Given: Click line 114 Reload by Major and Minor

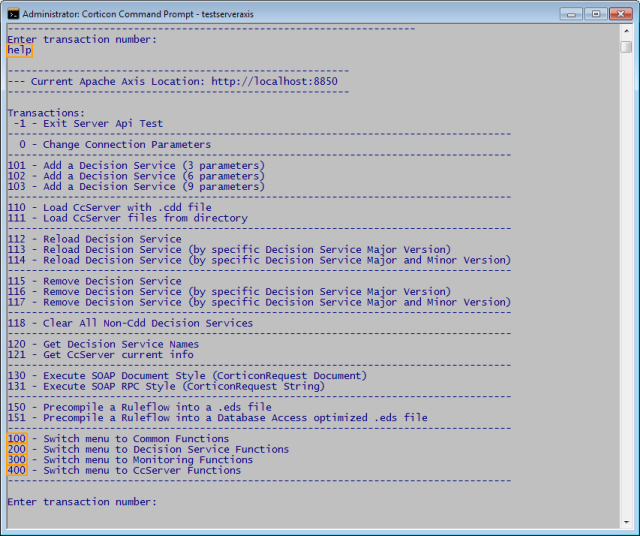Looking at the screenshot, I should (x=259, y=260).
